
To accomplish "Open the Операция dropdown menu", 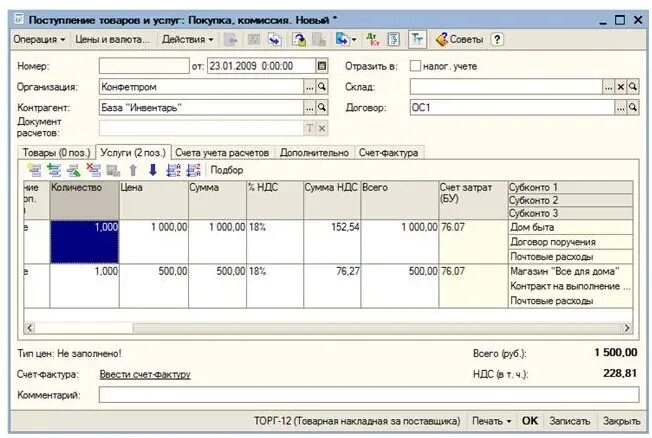I will 39,40.
